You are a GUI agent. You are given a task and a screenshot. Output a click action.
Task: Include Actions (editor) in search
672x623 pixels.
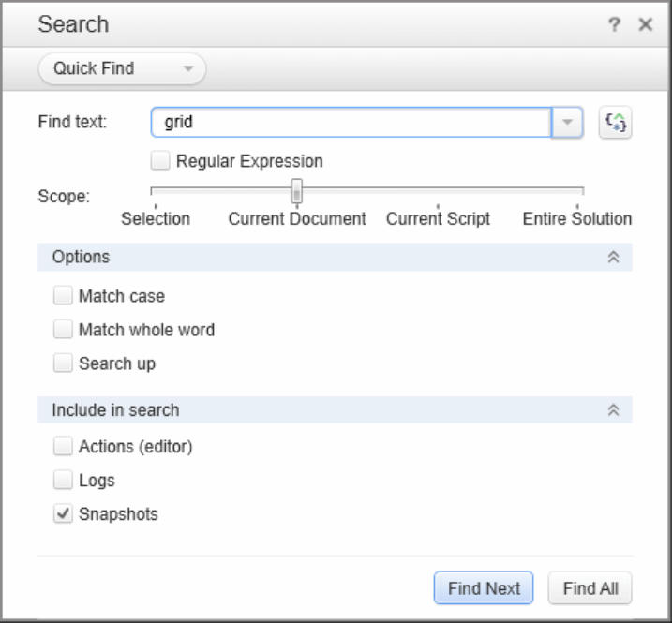click(x=63, y=447)
